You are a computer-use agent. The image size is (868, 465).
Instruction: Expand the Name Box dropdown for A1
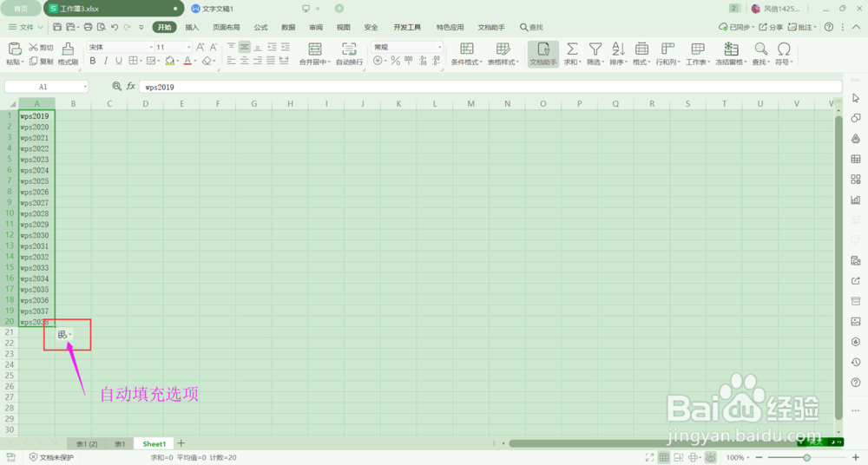(x=85, y=87)
